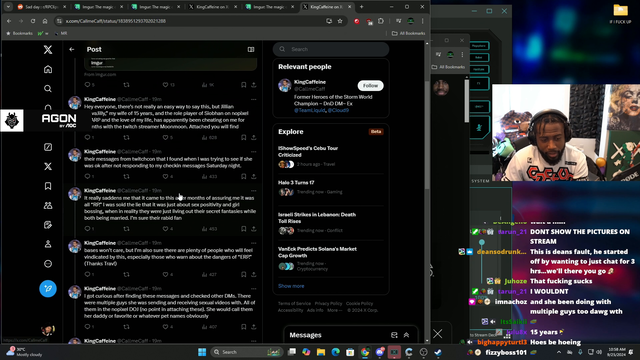
Task: Open the X Home icon in sidebar
Action: (x=48, y=69)
